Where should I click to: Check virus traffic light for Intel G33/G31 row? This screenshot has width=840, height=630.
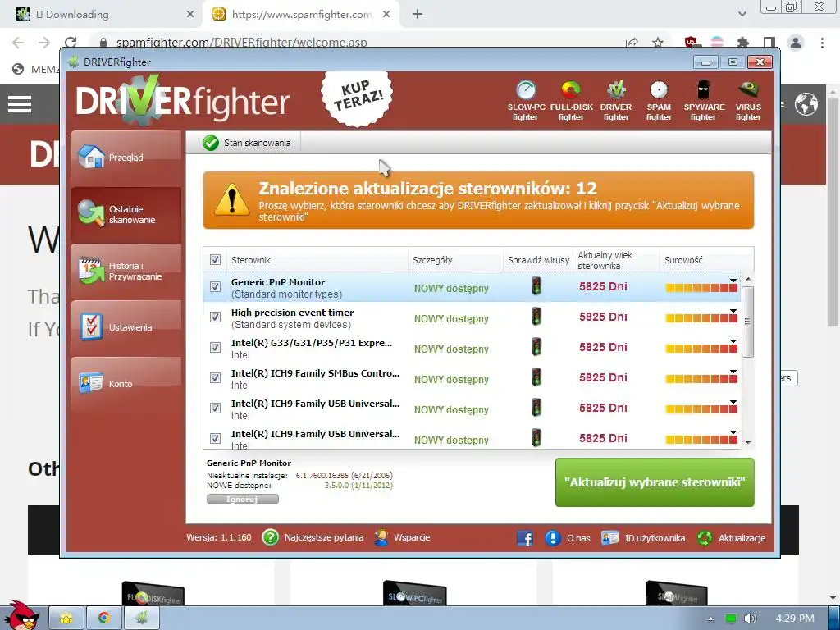click(x=536, y=347)
